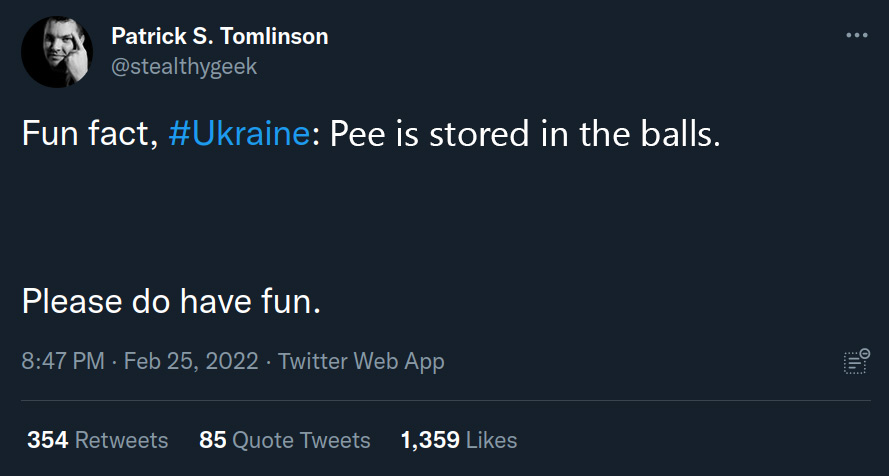Click the number 85 in the stats
Viewport: 889px width, 476px height.
coord(213,439)
